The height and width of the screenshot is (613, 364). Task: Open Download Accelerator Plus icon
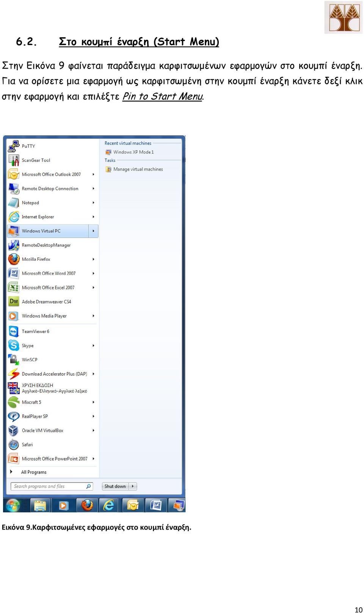[14, 374]
